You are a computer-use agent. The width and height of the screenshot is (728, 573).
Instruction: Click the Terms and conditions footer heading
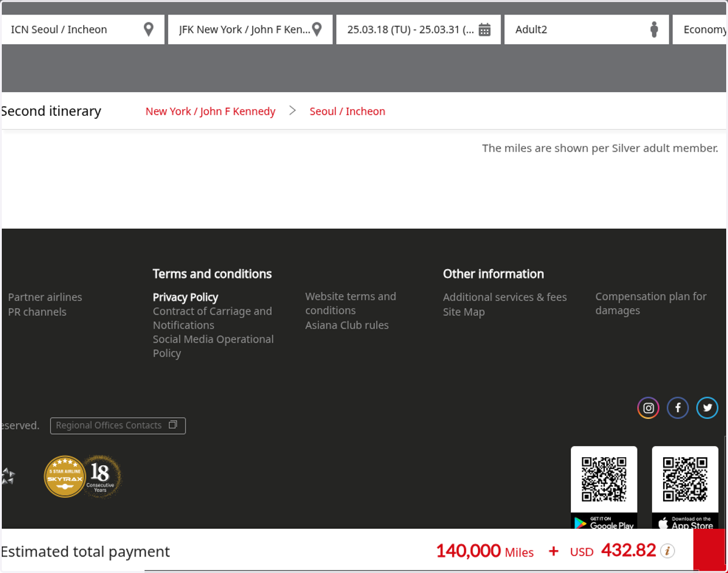point(212,273)
